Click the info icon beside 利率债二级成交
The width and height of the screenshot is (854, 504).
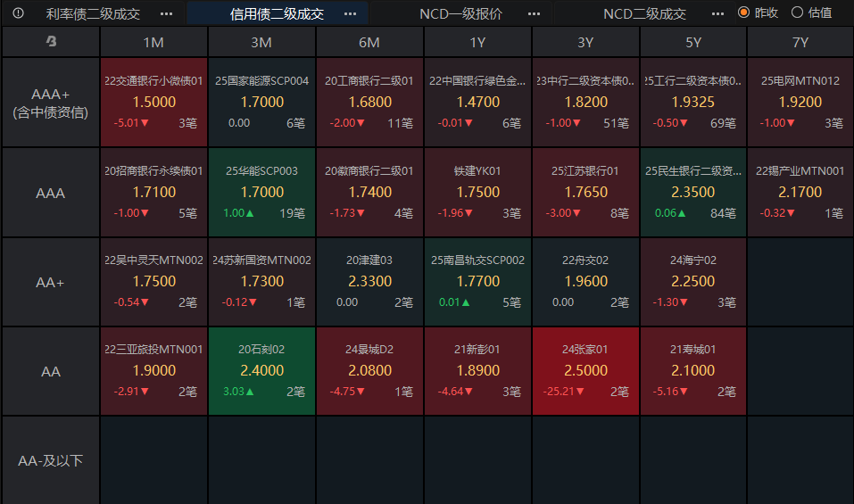pos(18,13)
